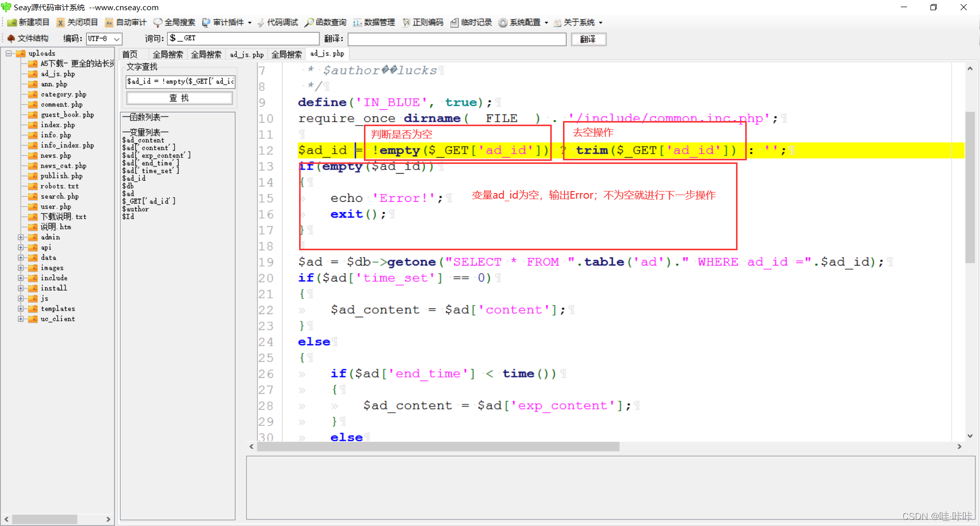
Task: Switch to the third 全局搜索 tab
Action: click(x=286, y=55)
